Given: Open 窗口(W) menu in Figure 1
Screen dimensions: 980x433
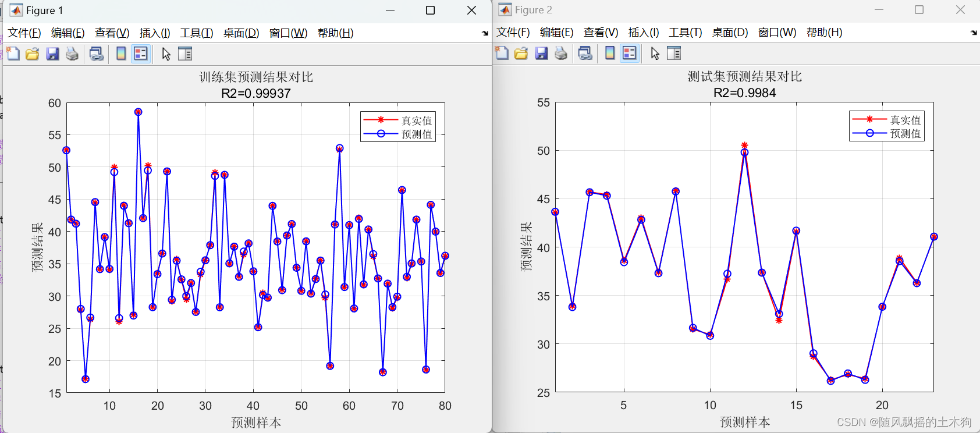Looking at the screenshot, I should [x=289, y=33].
